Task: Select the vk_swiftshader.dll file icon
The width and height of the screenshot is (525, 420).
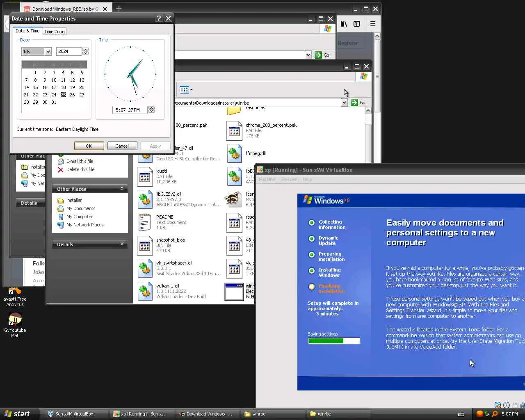Action: 145,269
